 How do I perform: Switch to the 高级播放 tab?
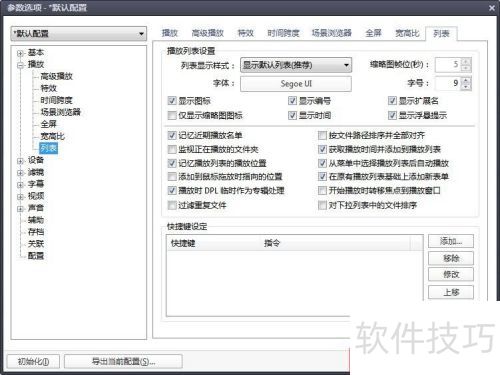point(207,33)
